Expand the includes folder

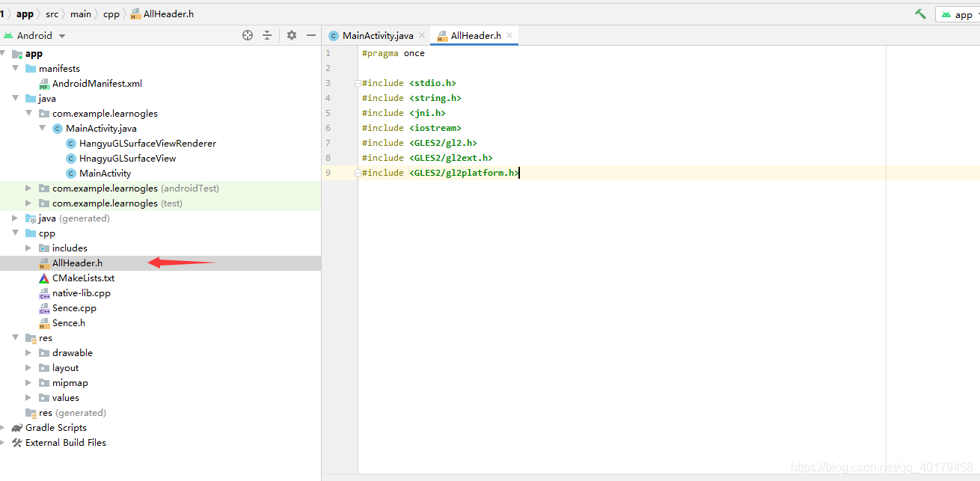click(29, 248)
